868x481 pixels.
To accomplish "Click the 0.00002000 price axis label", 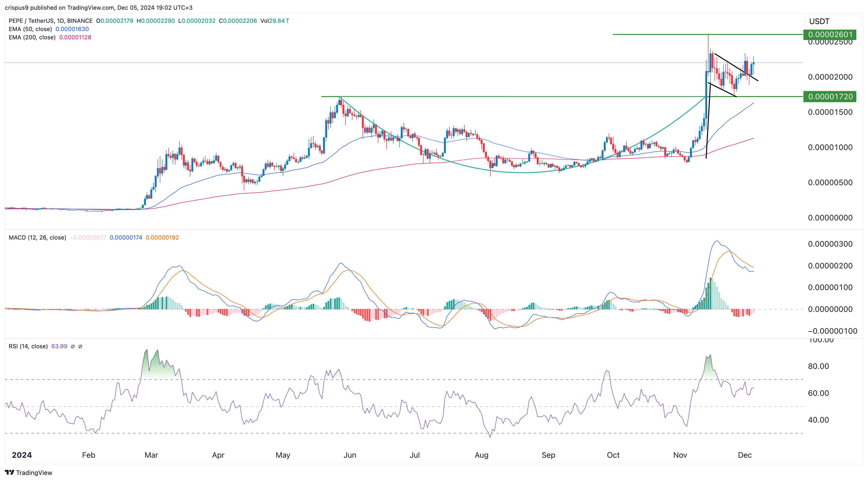I will pyautogui.click(x=830, y=77).
